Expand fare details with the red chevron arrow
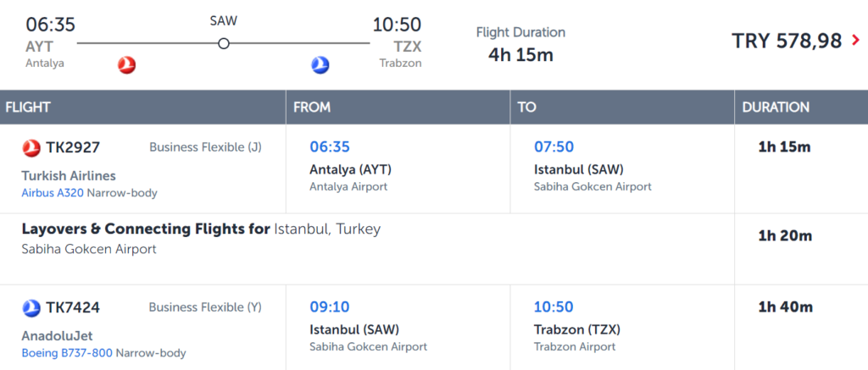 (855, 40)
